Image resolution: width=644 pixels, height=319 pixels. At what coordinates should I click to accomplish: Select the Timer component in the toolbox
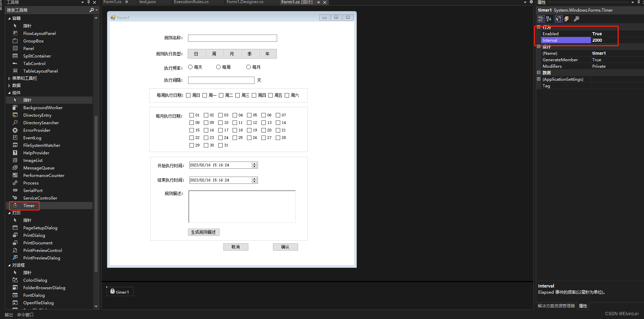pos(29,205)
